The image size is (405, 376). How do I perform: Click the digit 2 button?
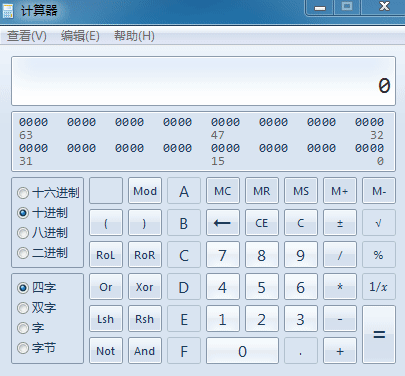click(x=262, y=319)
